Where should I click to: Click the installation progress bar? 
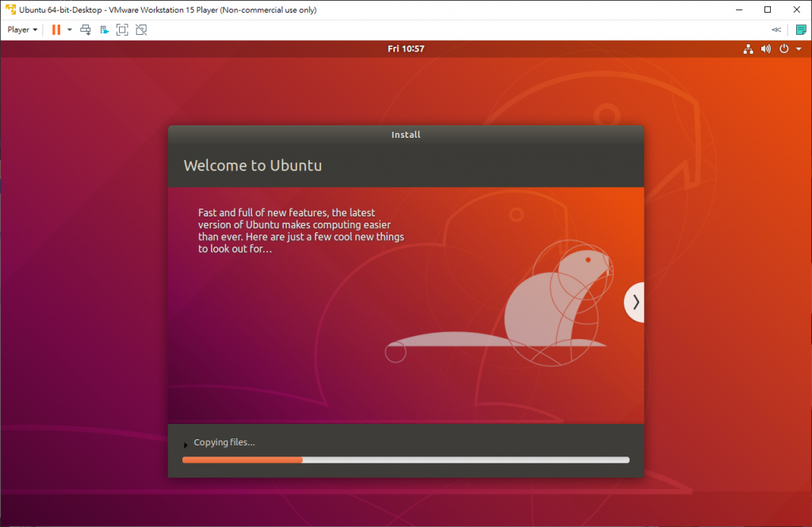(x=406, y=460)
